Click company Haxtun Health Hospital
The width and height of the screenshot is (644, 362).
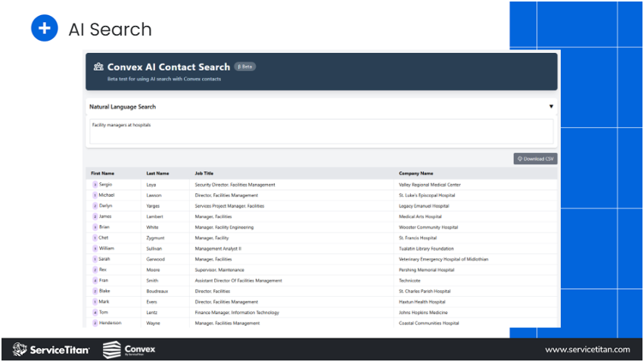pyautogui.click(x=422, y=302)
